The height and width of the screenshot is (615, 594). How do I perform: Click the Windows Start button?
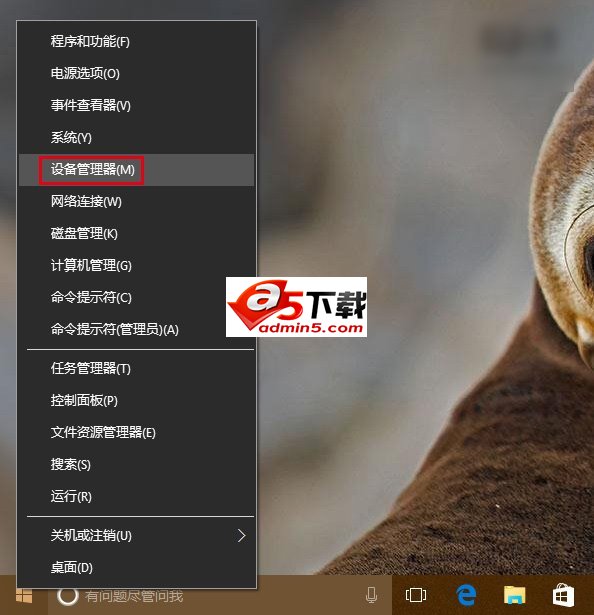24,595
